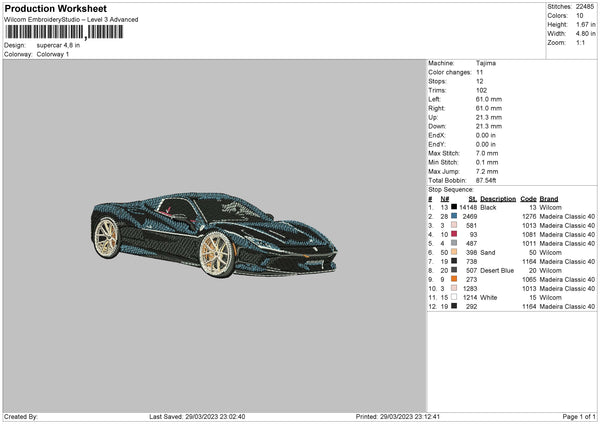Click the Description column header
This screenshot has height=424, width=600.
tap(497, 198)
